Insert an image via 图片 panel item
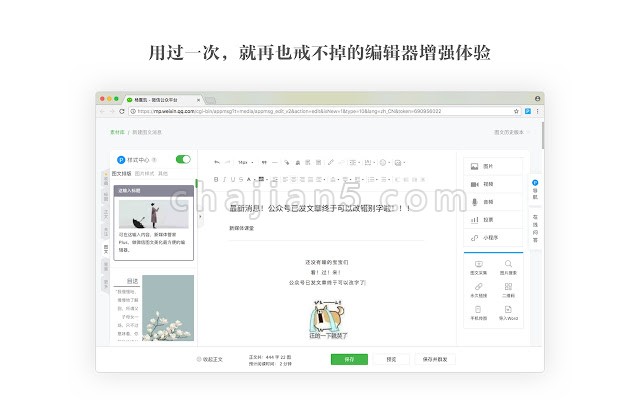Viewport: 640px width, 400px height. [493, 167]
